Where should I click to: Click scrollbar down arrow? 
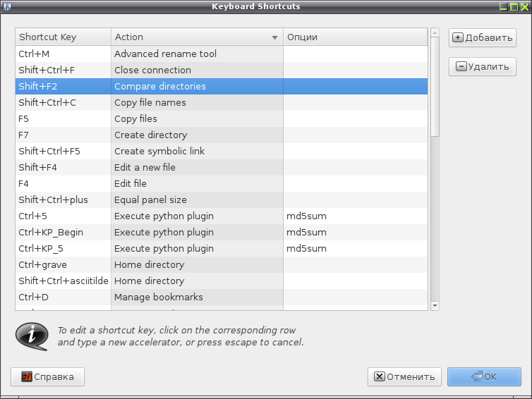[435, 306]
